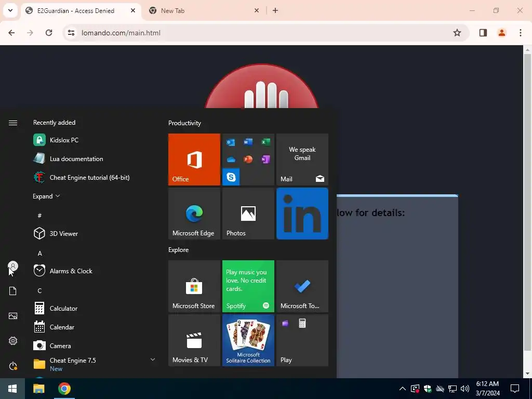Open the LinkedIn tile
532x399 pixels.
point(302,214)
